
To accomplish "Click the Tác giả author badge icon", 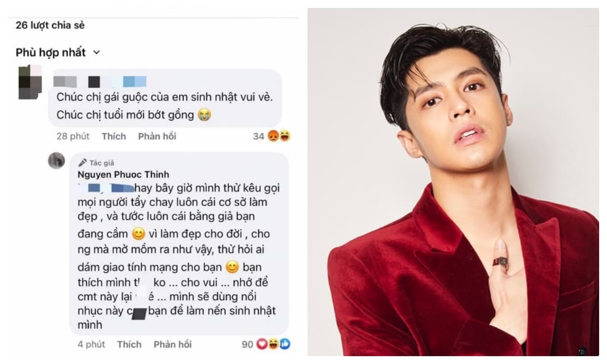I will pyautogui.click(x=83, y=163).
